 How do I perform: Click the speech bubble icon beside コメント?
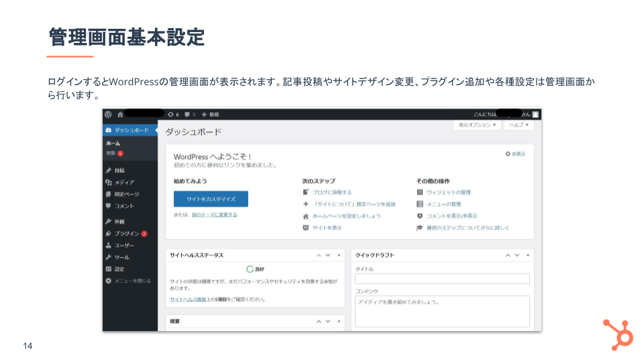point(109,206)
